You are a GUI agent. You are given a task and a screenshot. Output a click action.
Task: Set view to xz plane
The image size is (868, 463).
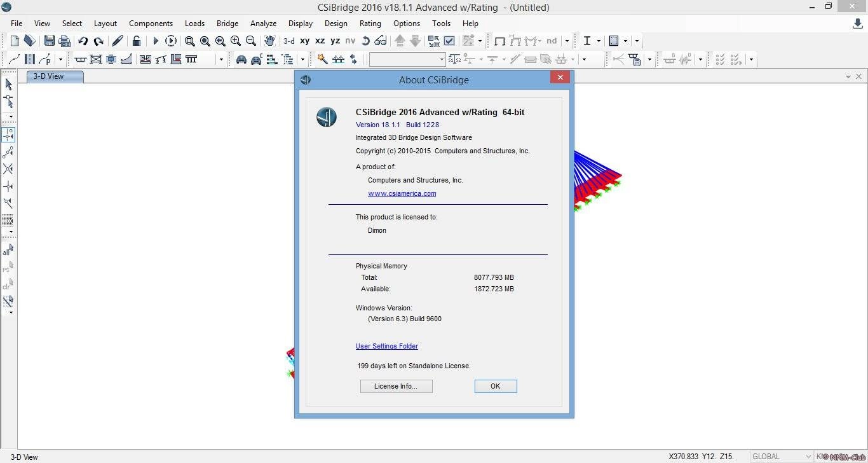click(320, 41)
